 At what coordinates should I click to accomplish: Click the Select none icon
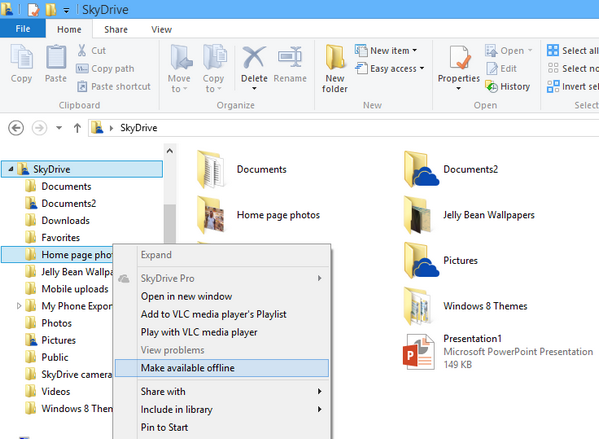pyautogui.click(x=552, y=68)
